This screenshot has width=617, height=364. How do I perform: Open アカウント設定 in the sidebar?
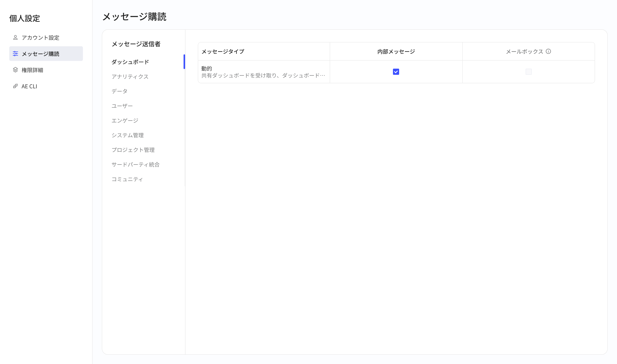pyautogui.click(x=46, y=38)
